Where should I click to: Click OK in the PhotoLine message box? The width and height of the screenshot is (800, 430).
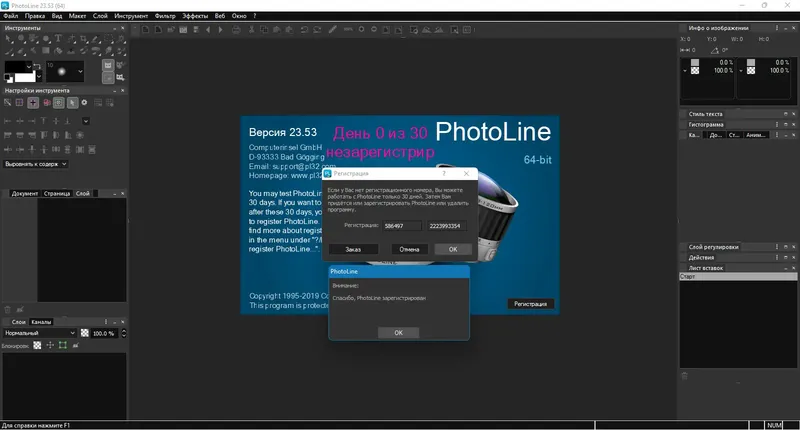398,333
